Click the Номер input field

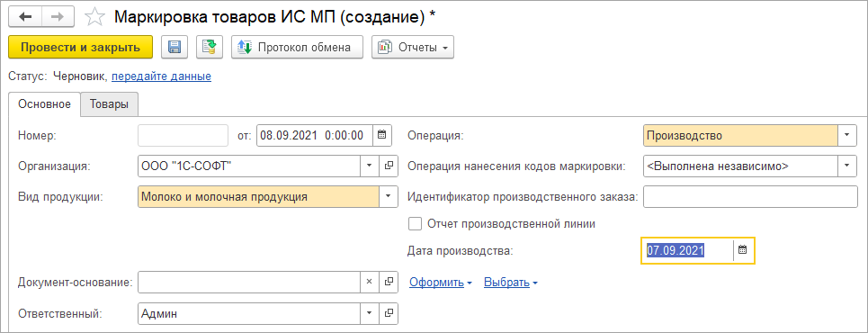[183, 135]
